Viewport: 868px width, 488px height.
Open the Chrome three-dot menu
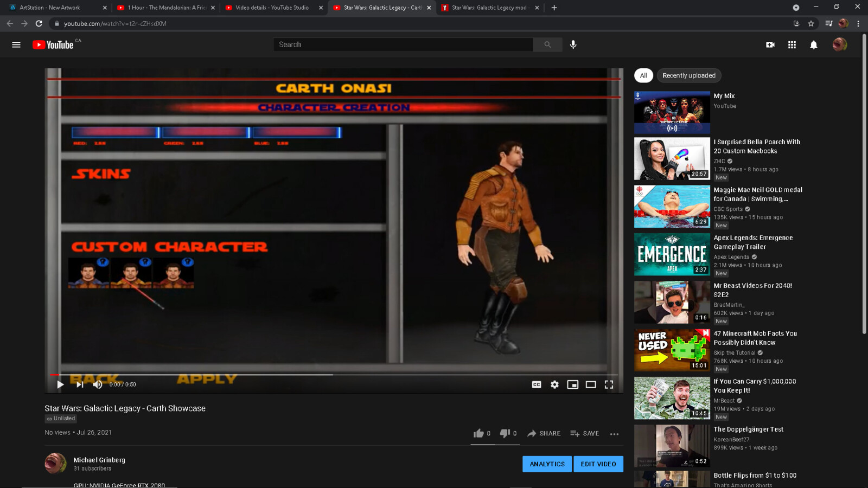tap(858, 23)
